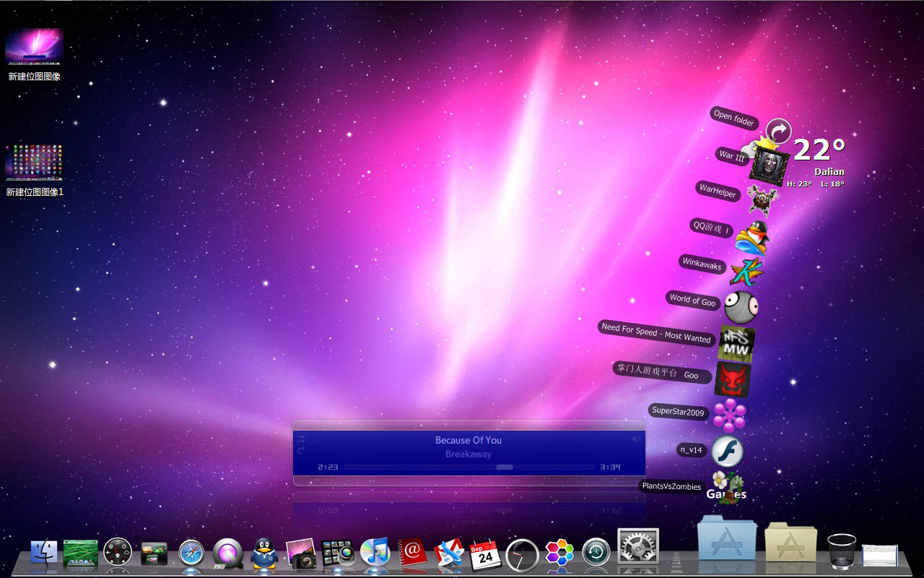The width and height of the screenshot is (924, 578).
Task: Toggle repeat in the music player
Action: point(301,450)
